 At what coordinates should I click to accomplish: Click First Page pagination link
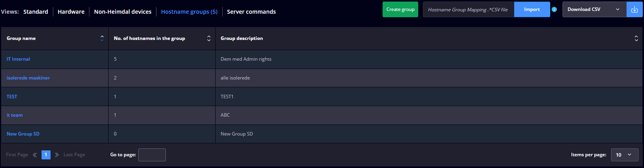(x=17, y=155)
